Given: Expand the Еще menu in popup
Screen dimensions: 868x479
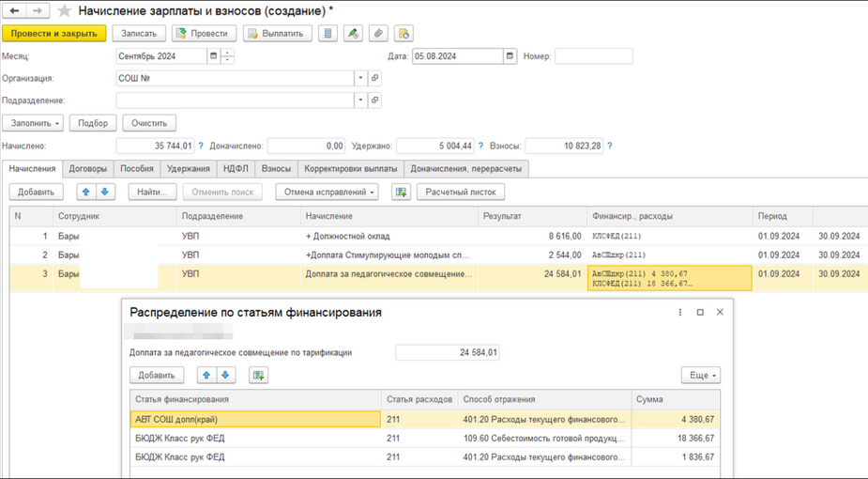Looking at the screenshot, I should pos(700,375).
